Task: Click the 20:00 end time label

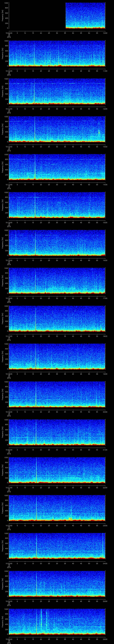Action: [105, 412]
